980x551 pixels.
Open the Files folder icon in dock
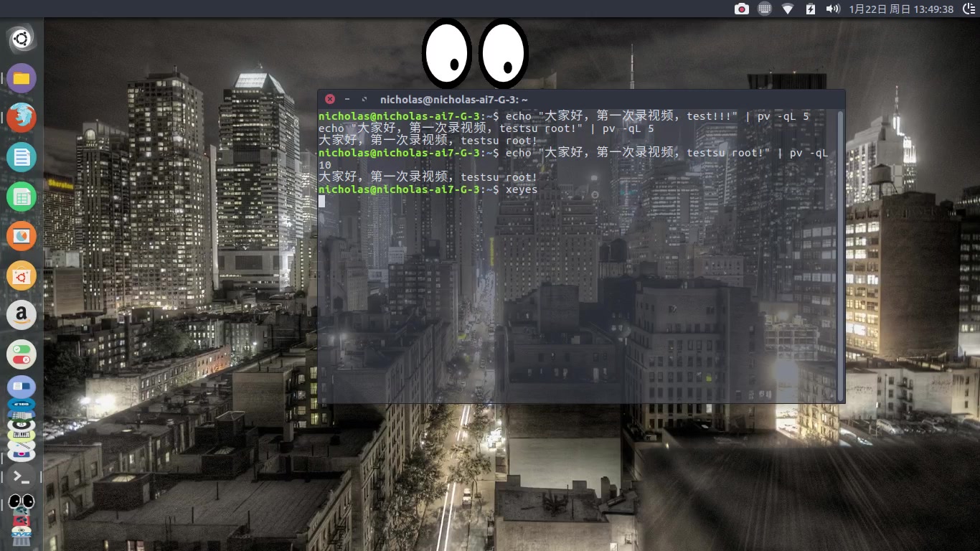pyautogui.click(x=21, y=77)
